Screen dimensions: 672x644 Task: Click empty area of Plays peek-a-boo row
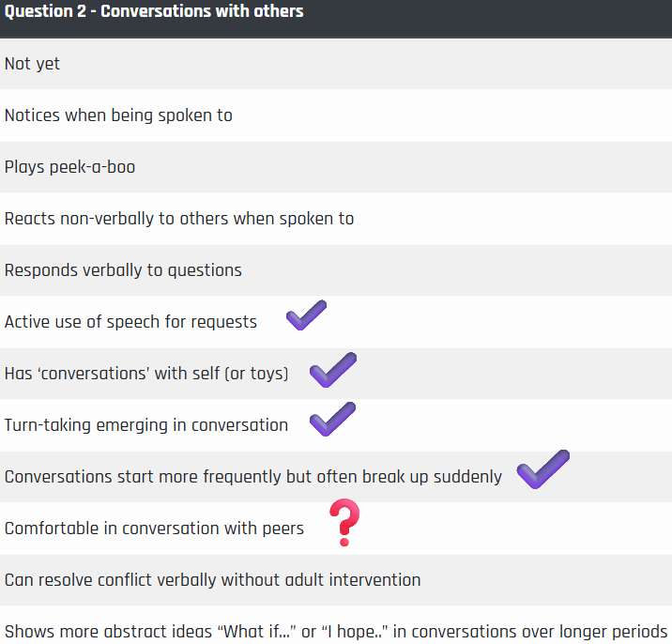coord(403,167)
